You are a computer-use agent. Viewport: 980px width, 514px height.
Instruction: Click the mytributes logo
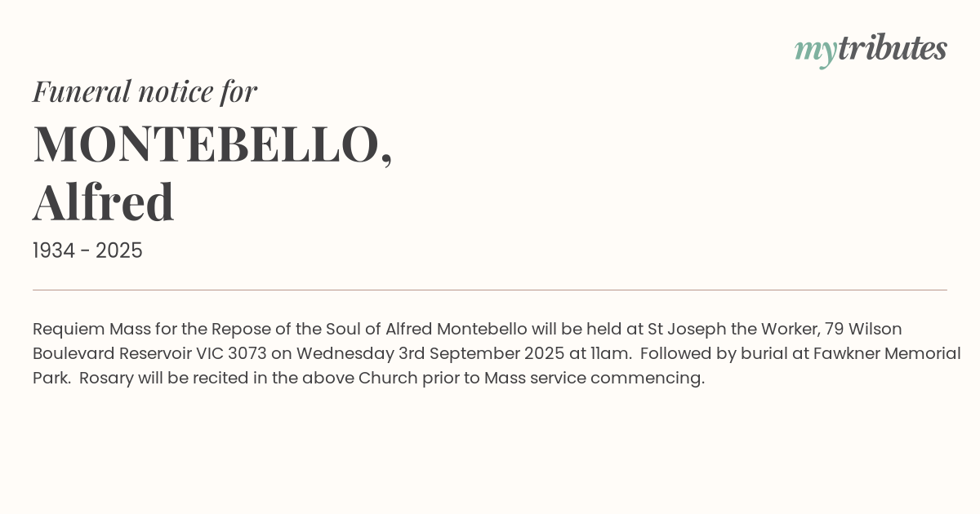pos(870,50)
